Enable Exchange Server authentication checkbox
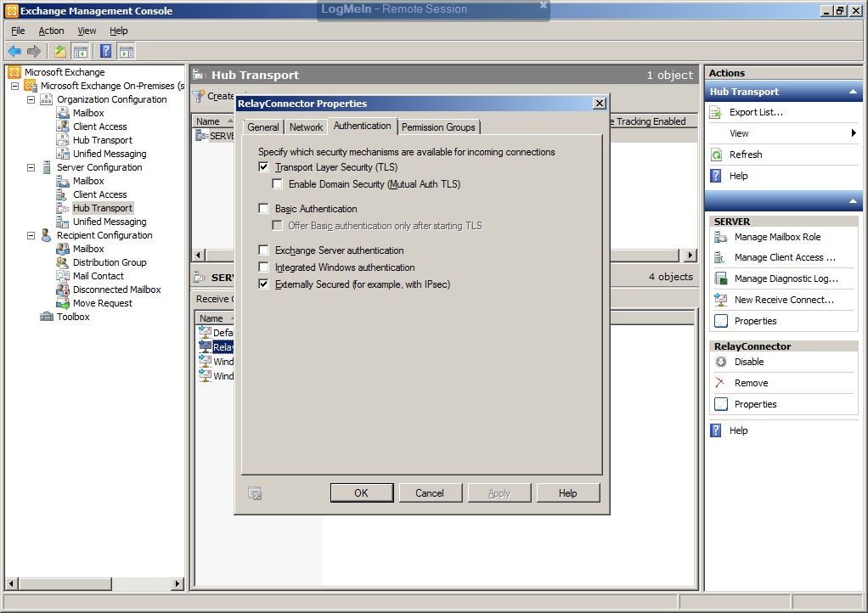This screenshot has height=613, width=868. click(x=263, y=250)
